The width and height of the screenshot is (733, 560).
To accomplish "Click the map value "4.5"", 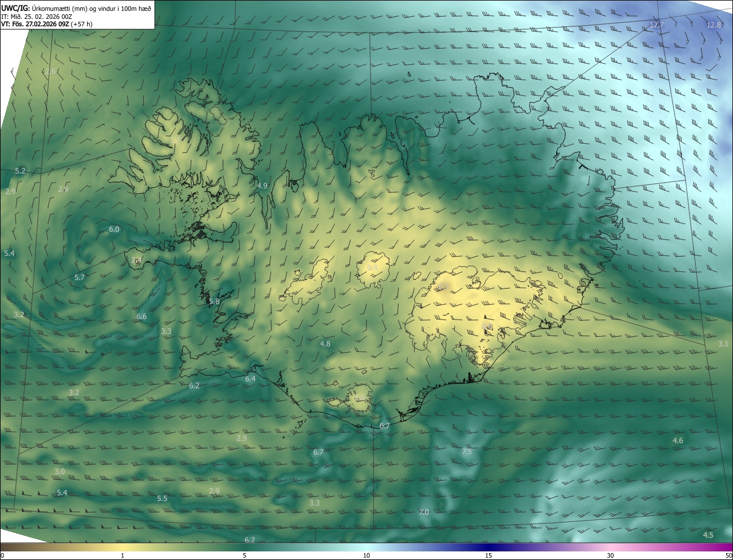I will tap(708, 535).
